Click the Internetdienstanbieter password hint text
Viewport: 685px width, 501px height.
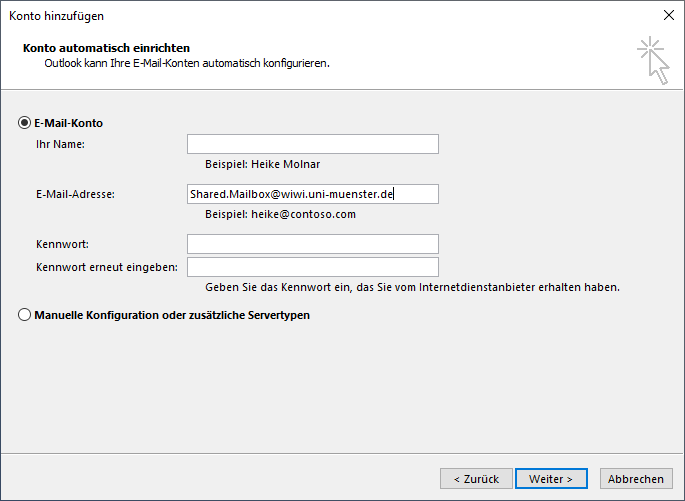(412, 287)
